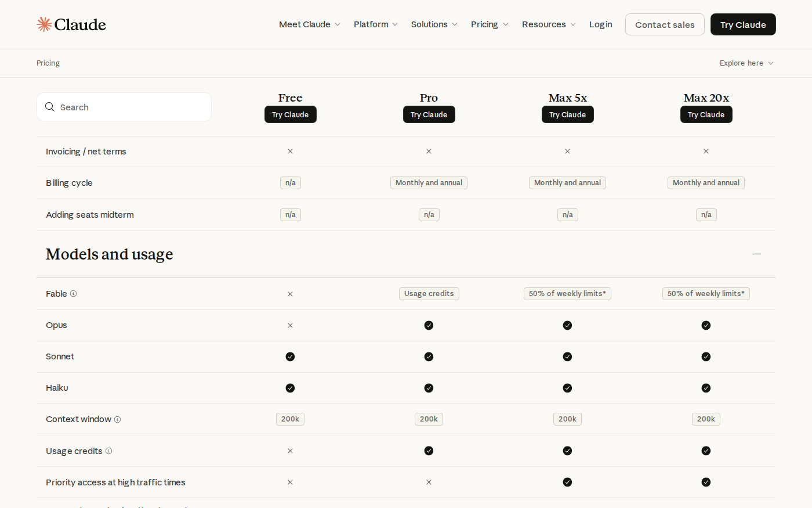Click the Haiku checkmark under Free
This screenshot has height=508, width=812.
pos(290,388)
